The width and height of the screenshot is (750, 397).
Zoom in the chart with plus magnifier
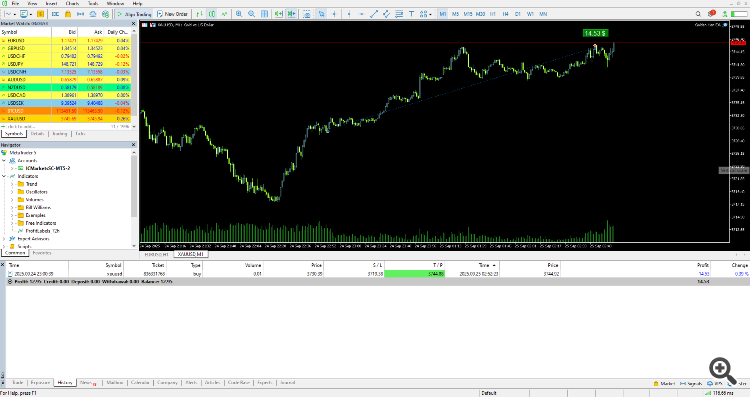(x=239, y=14)
